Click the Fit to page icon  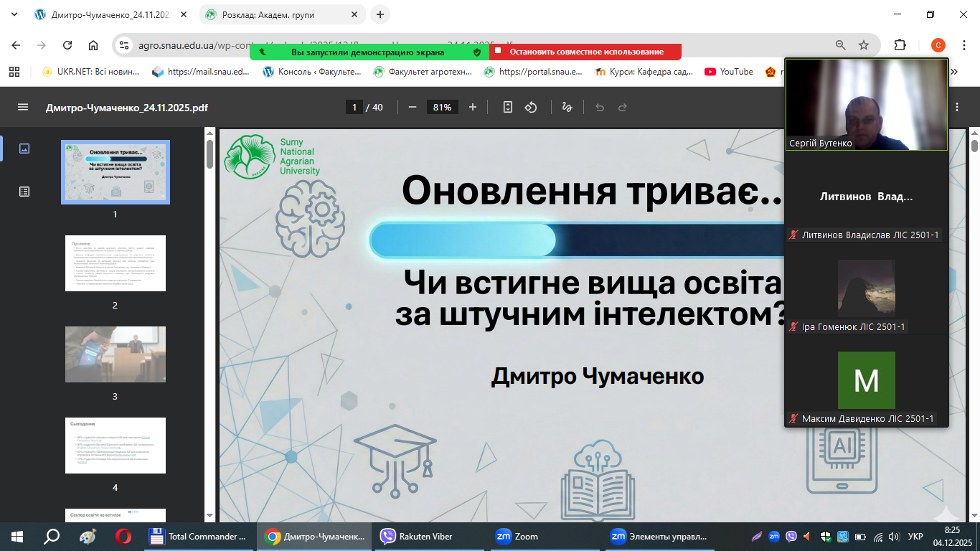click(x=508, y=107)
